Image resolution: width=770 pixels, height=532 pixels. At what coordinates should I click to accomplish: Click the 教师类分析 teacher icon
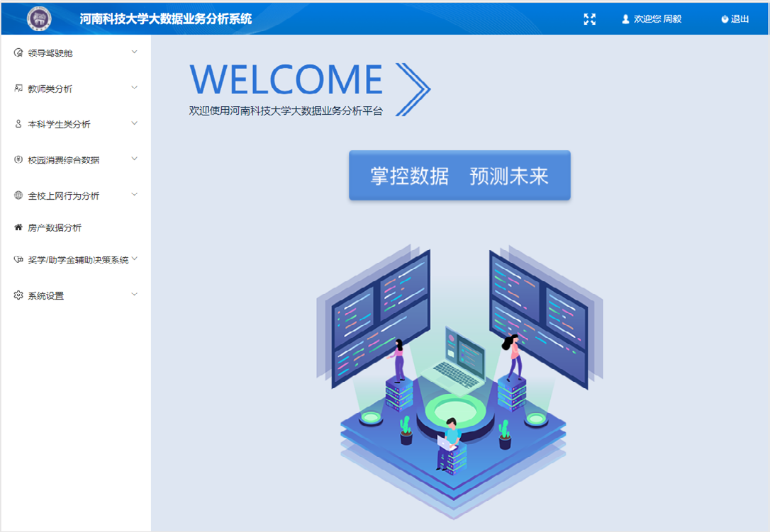(18, 89)
